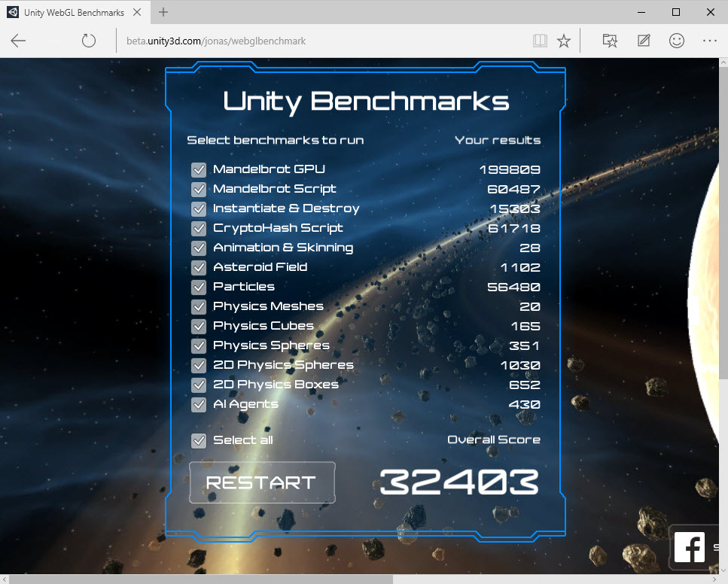Click the CryptoHash Script result 61718
The image size is (728, 584).
[514, 228]
